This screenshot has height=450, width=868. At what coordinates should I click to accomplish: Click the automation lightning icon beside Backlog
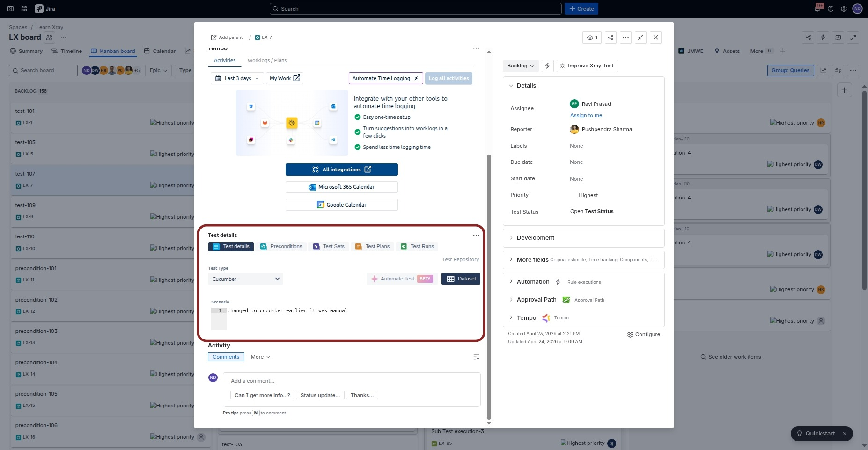pos(547,66)
